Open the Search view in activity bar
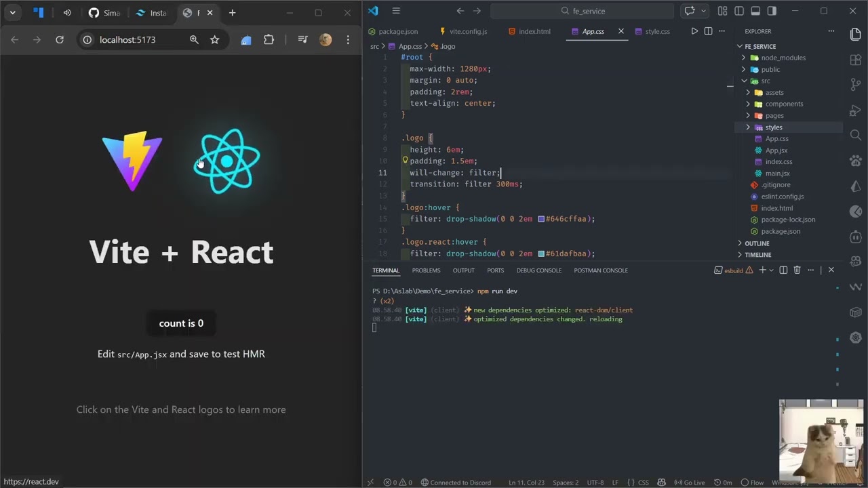This screenshot has width=868, height=488. (855, 135)
